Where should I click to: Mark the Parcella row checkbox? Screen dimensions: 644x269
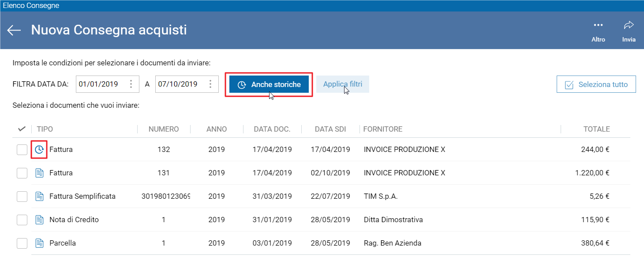pos(22,243)
